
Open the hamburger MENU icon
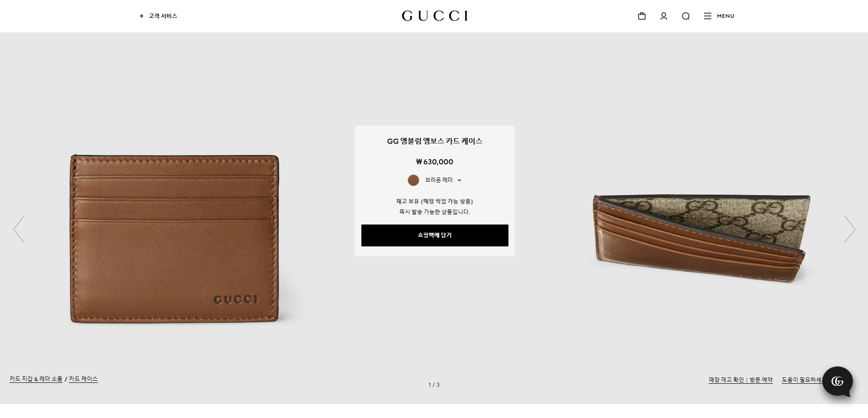point(708,16)
